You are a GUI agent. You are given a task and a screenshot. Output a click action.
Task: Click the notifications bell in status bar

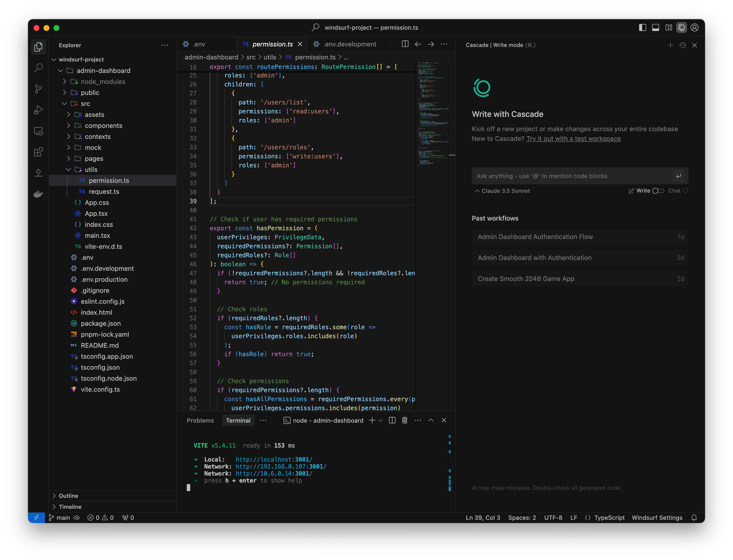click(694, 518)
